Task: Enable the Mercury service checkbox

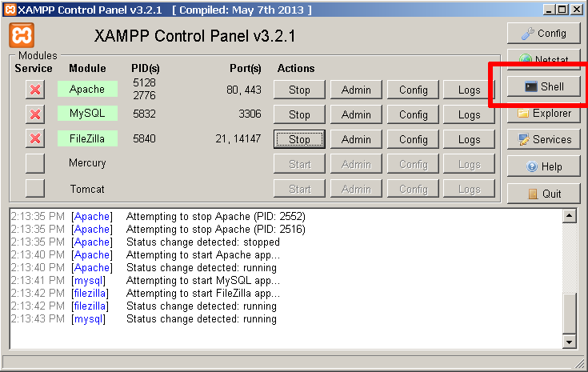Action: tap(35, 164)
